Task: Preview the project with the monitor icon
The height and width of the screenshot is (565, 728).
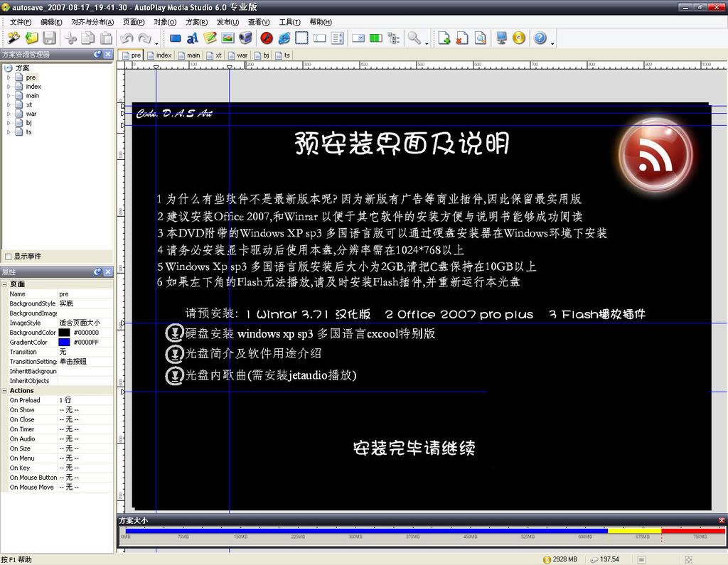Action: tap(501, 38)
